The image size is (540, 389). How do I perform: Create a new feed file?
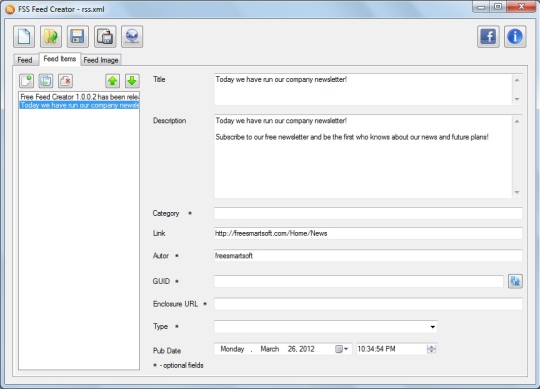click(x=24, y=36)
